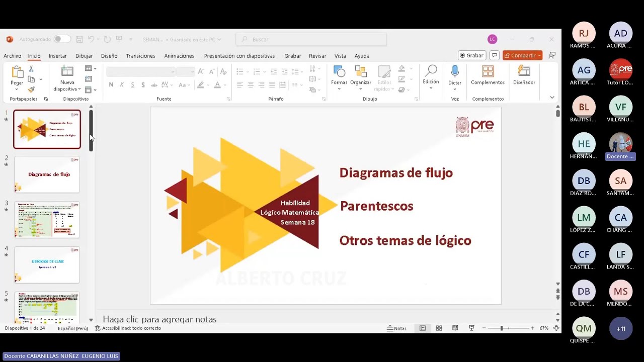Select the Format Painter brush icon
This screenshot has width=644, height=362.
coord(31,89)
